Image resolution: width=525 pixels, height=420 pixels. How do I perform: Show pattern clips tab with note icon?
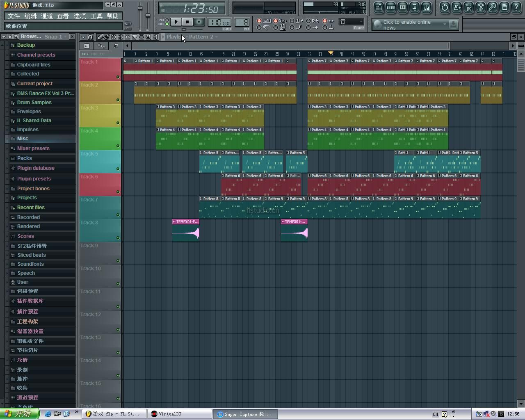(116, 46)
